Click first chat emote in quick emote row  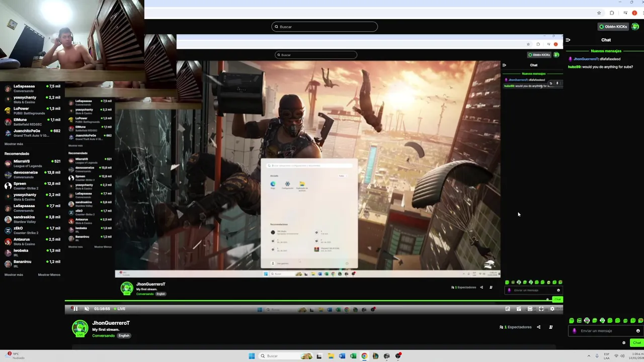[572, 320]
